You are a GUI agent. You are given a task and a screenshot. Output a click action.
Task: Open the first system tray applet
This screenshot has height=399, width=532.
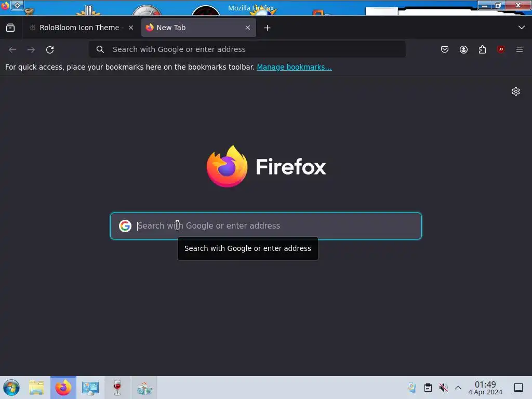click(412, 388)
